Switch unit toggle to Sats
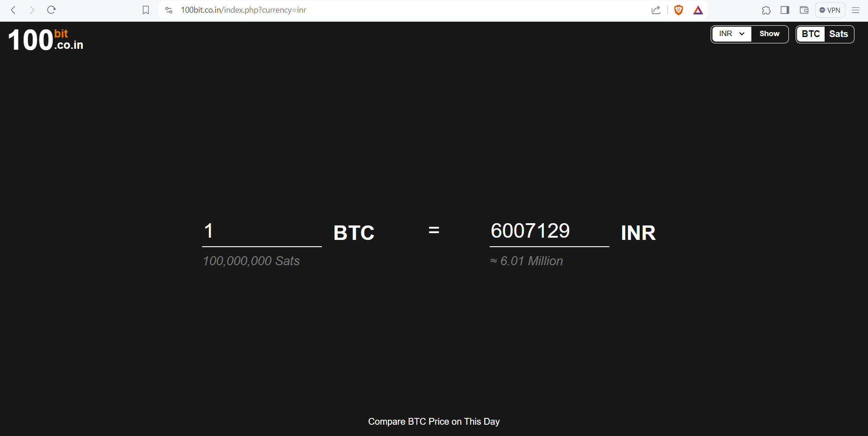868x436 pixels. pyautogui.click(x=839, y=34)
